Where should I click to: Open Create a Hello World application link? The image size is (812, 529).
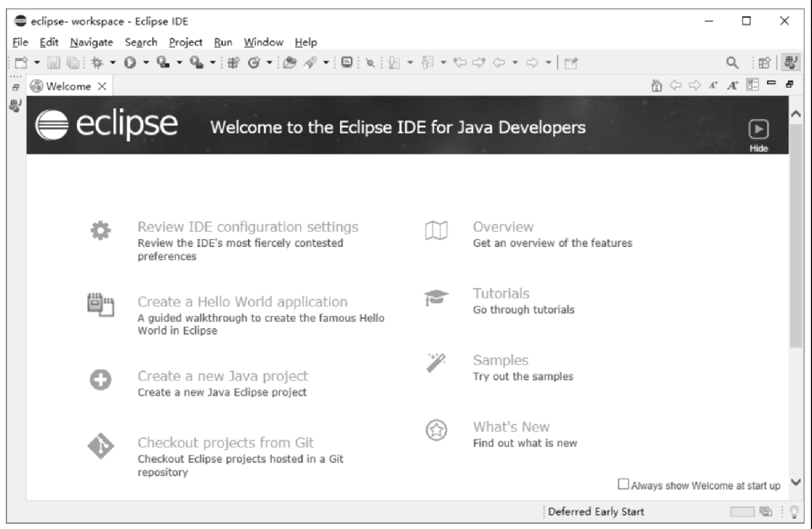242,302
